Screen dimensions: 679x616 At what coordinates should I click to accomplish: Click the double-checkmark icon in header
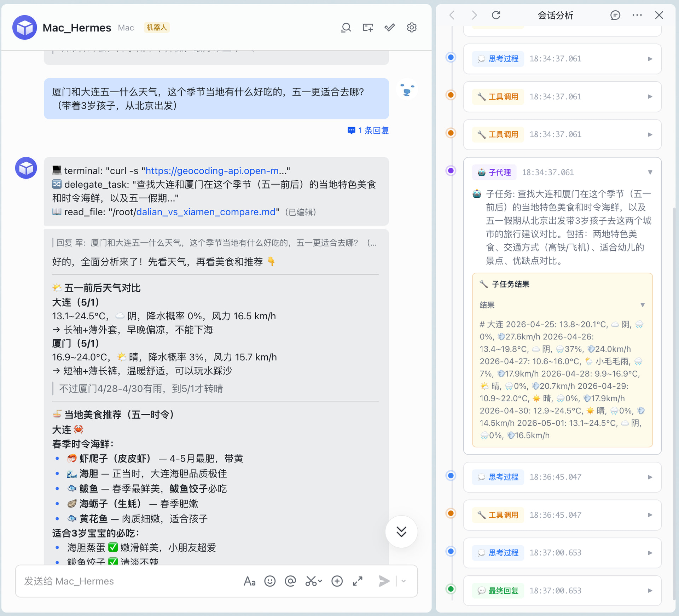point(390,28)
